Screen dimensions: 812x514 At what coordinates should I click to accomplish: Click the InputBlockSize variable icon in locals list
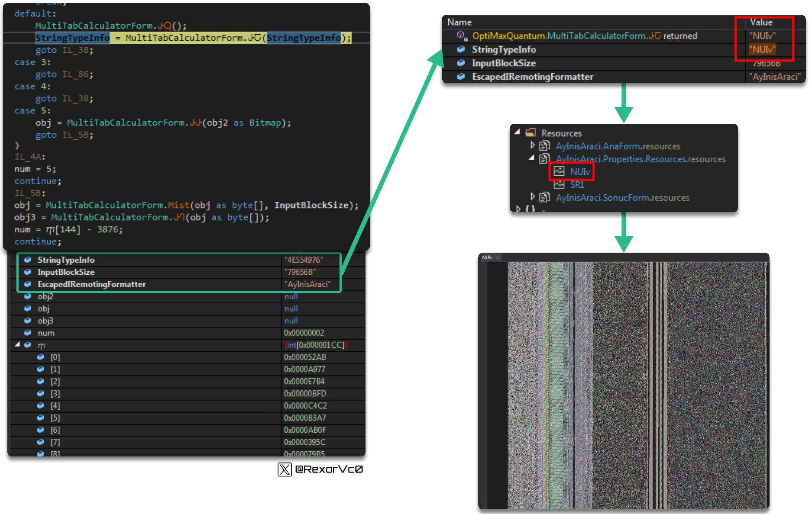tap(28, 272)
